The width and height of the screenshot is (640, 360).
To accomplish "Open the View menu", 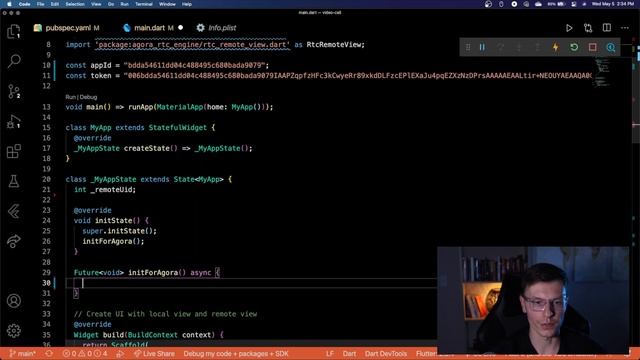I will (96, 4).
